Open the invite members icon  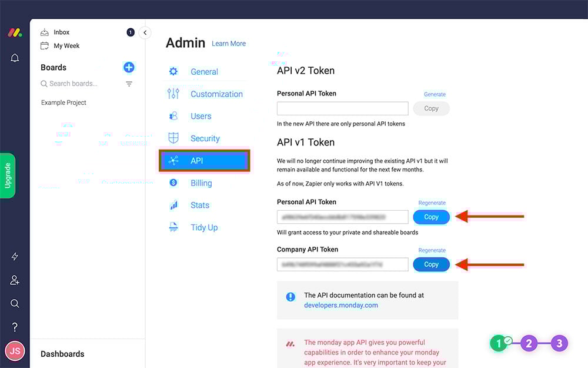point(15,280)
